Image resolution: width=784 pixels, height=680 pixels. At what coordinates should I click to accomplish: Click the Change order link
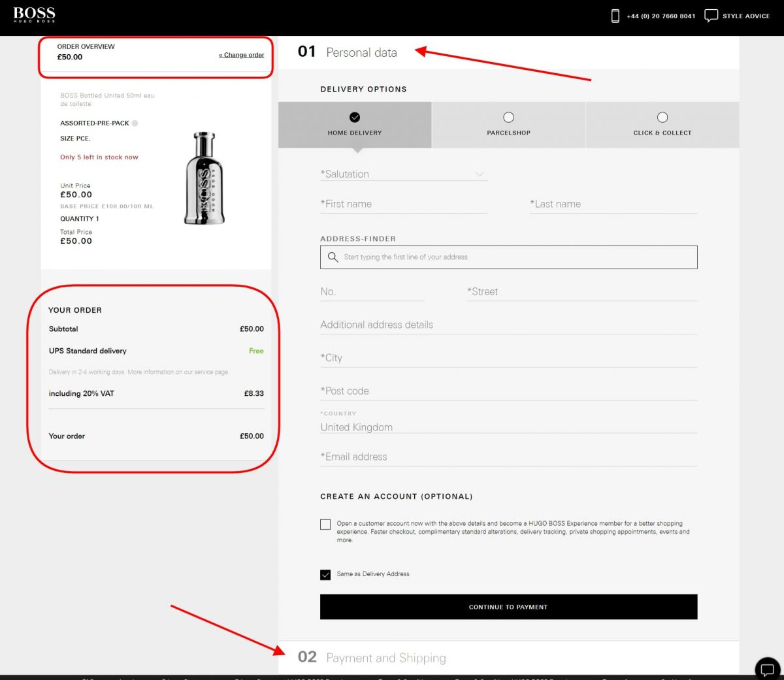[x=241, y=55]
